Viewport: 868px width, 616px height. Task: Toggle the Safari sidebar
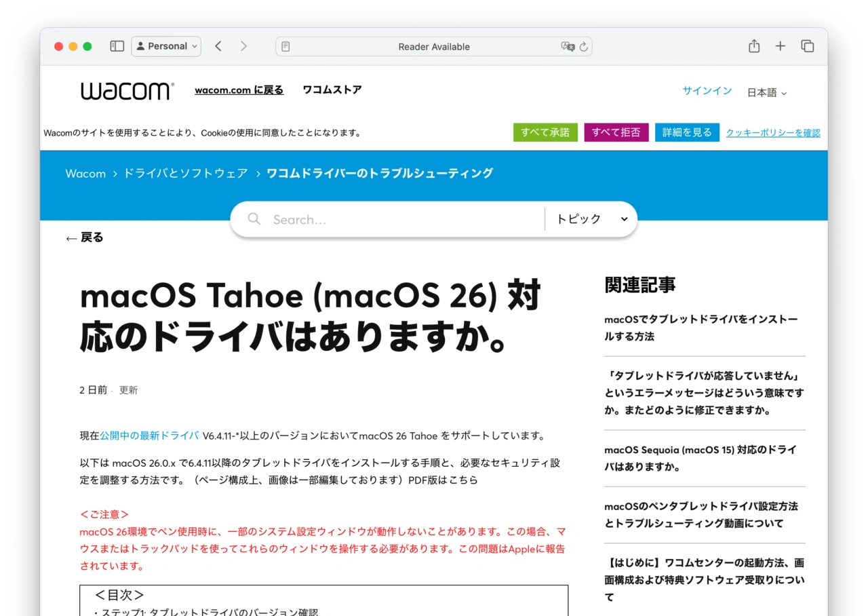pyautogui.click(x=117, y=46)
